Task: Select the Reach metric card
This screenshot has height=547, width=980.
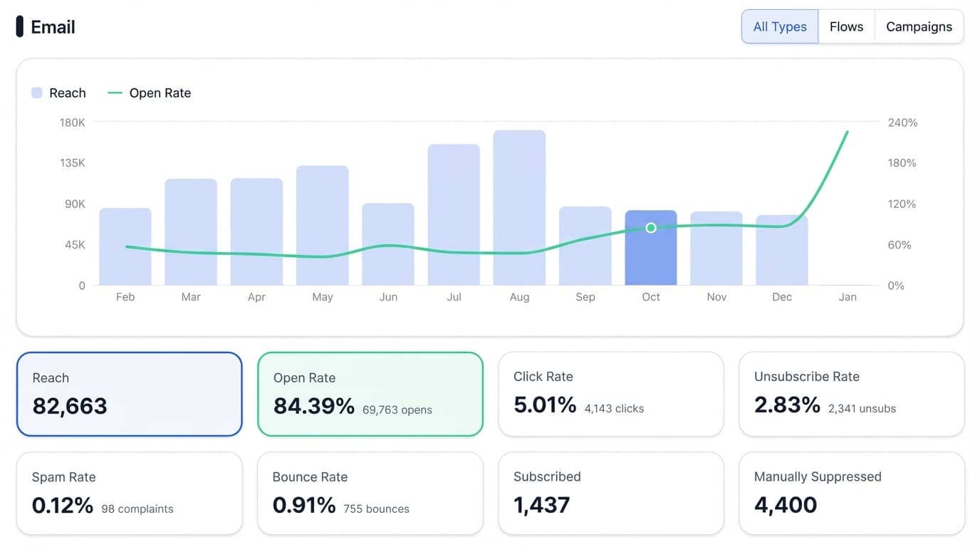Action: pos(129,393)
